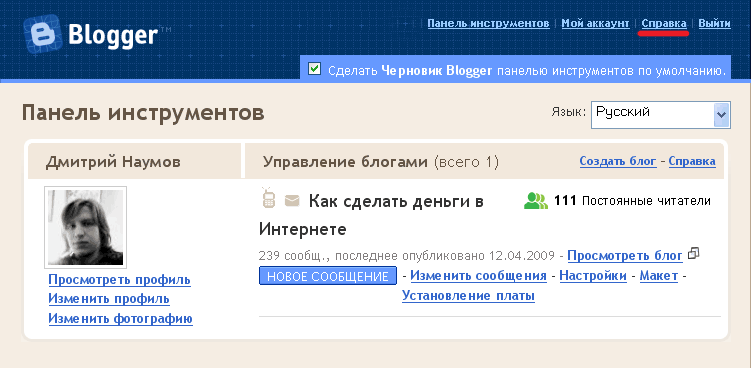This screenshot has height=368, width=751.
Task: Open the Изменить сообщения link
Action: pos(478,276)
